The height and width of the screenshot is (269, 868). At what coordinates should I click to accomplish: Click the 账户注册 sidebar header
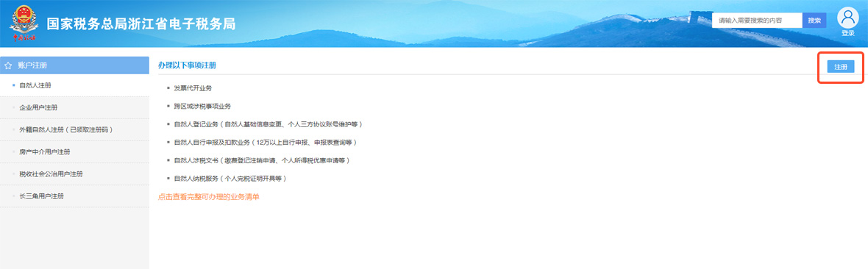(x=74, y=65)
